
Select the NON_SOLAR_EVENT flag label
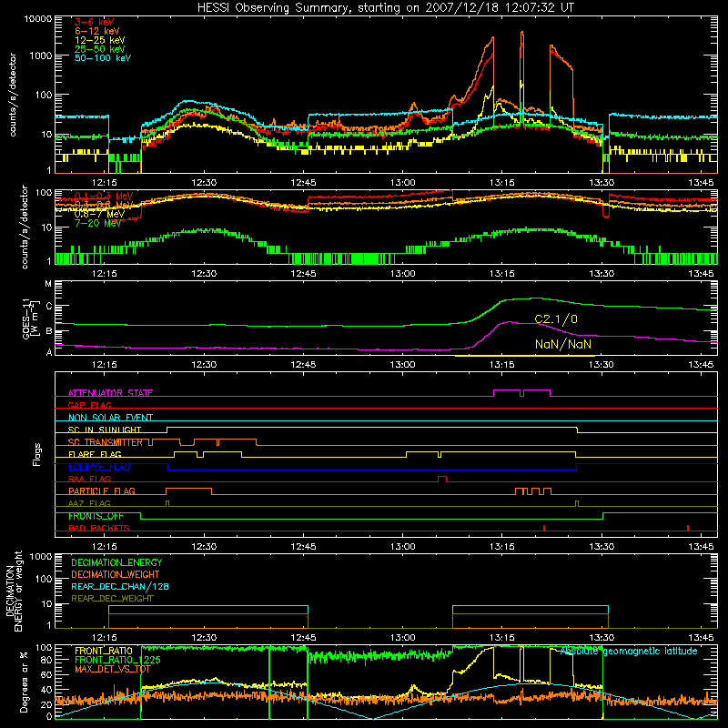click(x=110, y=418)
